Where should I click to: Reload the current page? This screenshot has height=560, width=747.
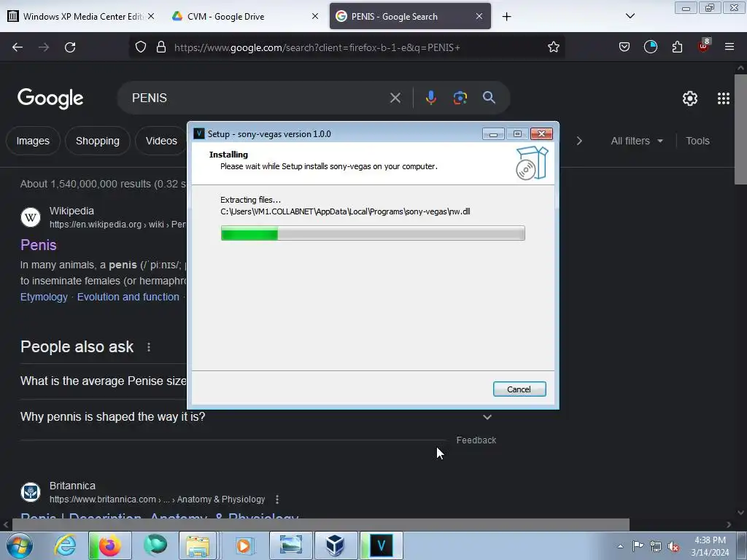[x=70, y=47]
